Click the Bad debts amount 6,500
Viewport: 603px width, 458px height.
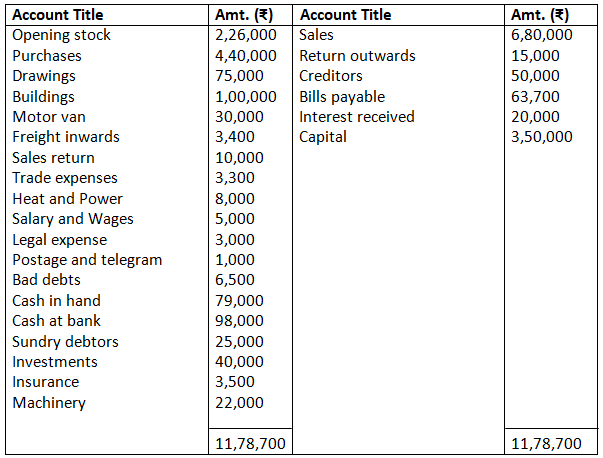235,280
